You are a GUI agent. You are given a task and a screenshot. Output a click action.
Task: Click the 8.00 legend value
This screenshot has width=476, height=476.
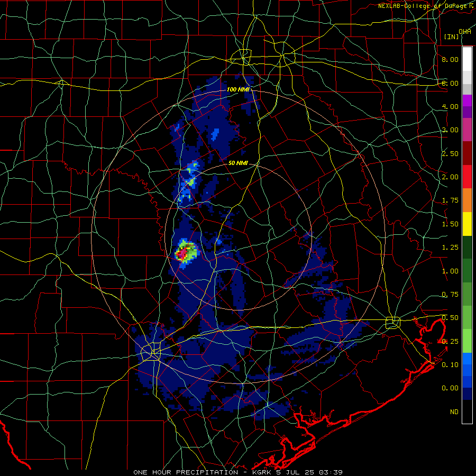[450, 59]
